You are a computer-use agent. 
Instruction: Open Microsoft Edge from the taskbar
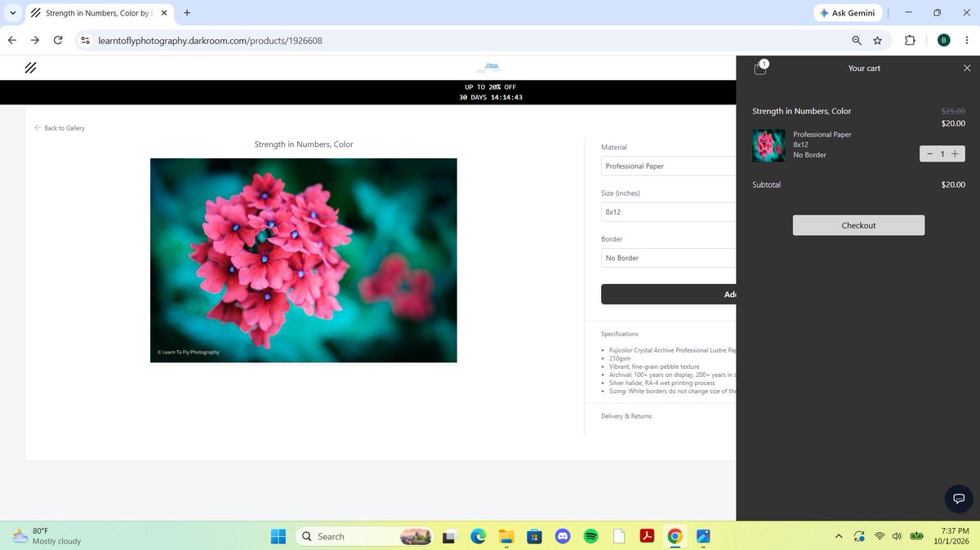(478, 536)
